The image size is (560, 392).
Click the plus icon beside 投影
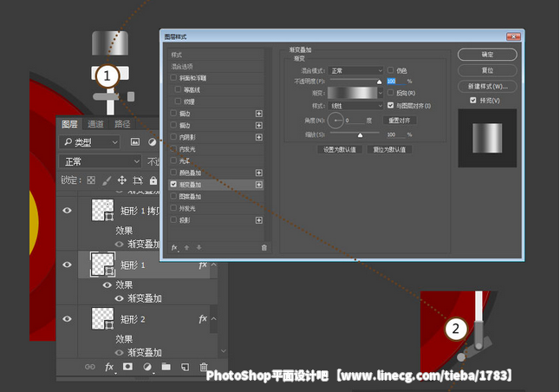[x=259, y=220]
